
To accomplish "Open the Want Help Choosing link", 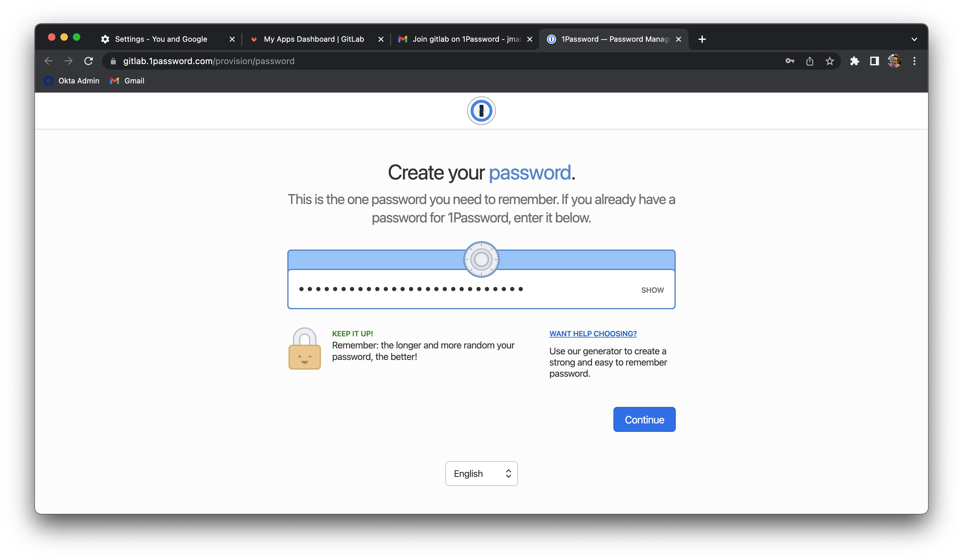I will click(593, 334).
